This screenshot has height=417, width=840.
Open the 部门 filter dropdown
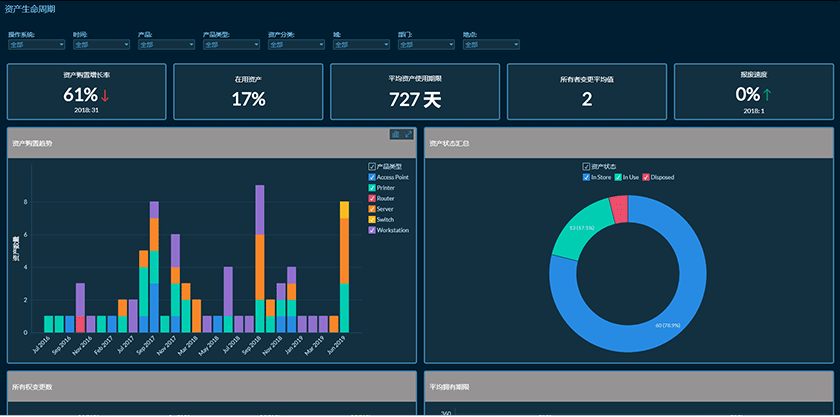tap(426, 45)
